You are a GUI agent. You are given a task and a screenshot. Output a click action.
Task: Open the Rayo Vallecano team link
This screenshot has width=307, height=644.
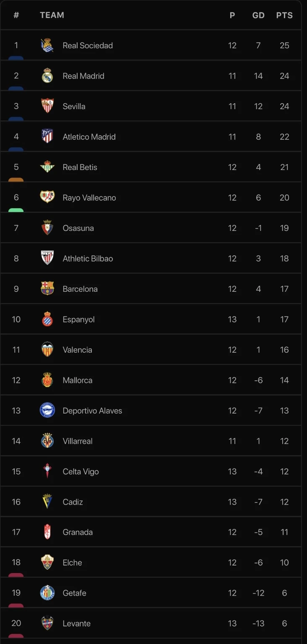[89, 198]
